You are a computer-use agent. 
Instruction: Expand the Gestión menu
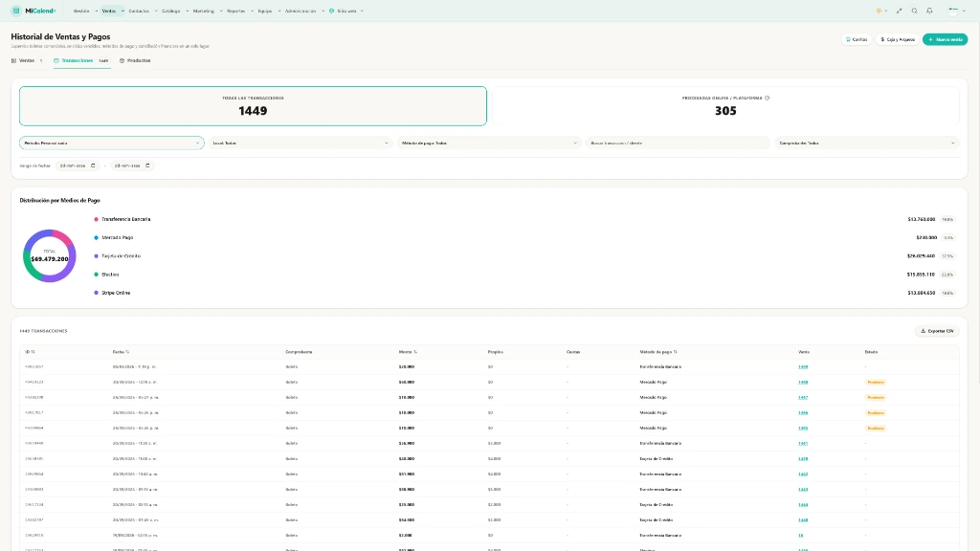[85, 11]
